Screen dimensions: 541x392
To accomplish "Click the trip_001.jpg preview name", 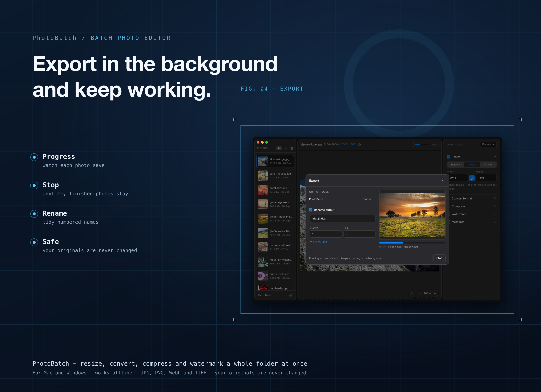I will pyautogui.click(x=320, y=242).
